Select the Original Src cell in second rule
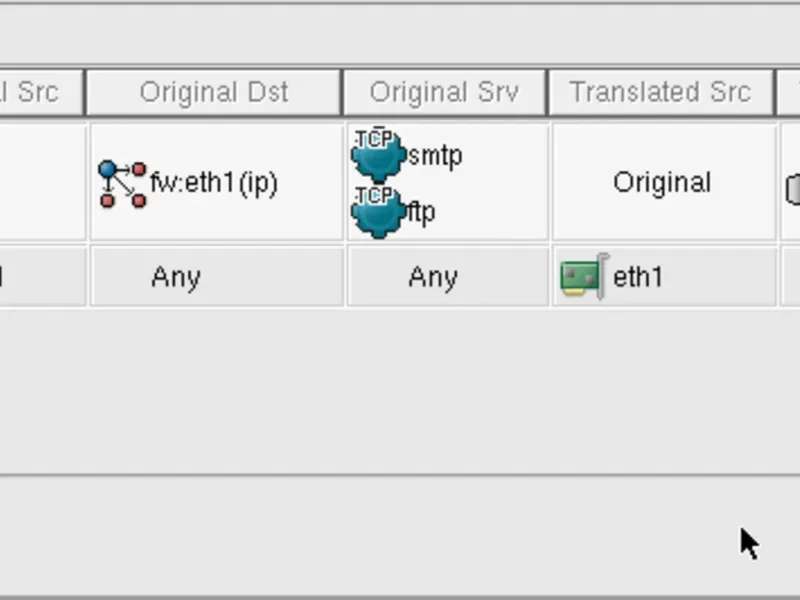 [x=40, y=277]
